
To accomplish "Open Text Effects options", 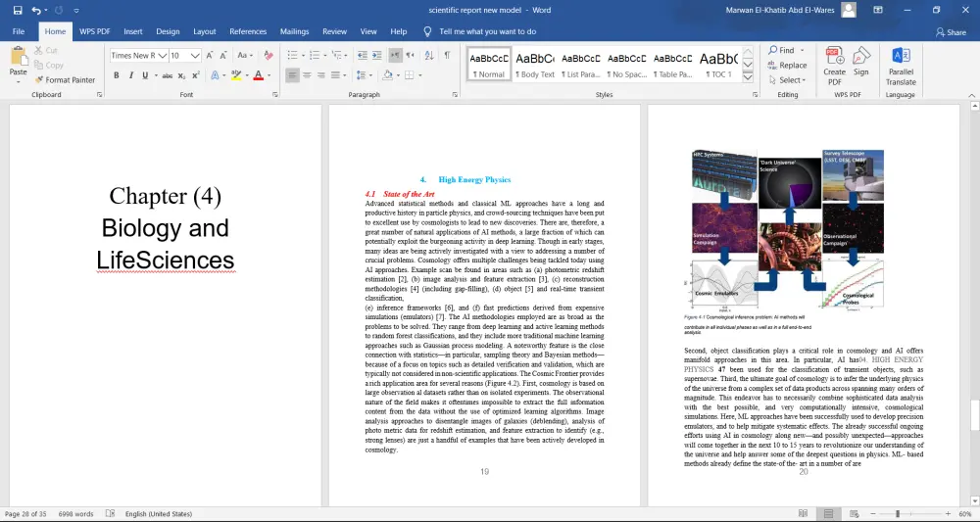I will pos(215,75).
